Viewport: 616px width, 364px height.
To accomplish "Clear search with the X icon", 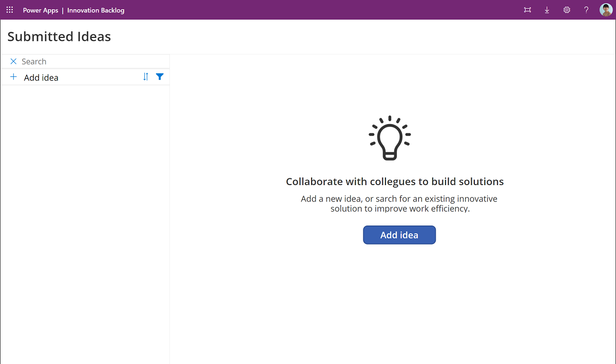I will [x=13, y=62].
